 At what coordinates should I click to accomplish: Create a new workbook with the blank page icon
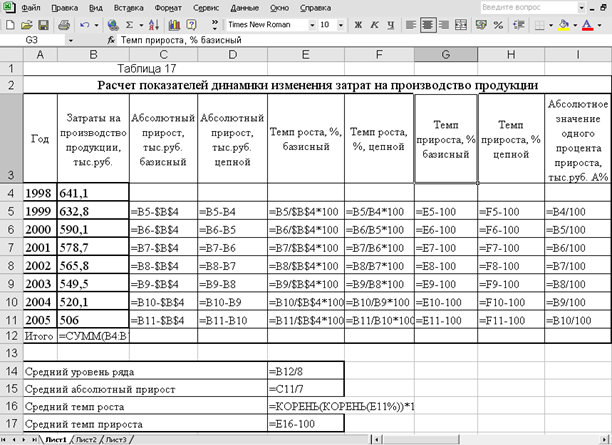tap(11, 23)
